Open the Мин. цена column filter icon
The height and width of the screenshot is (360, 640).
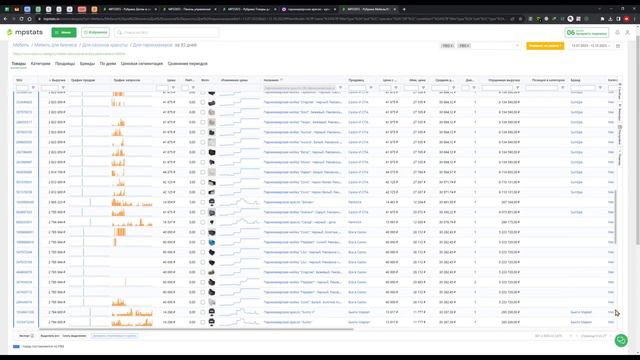[x=423, y=88]
